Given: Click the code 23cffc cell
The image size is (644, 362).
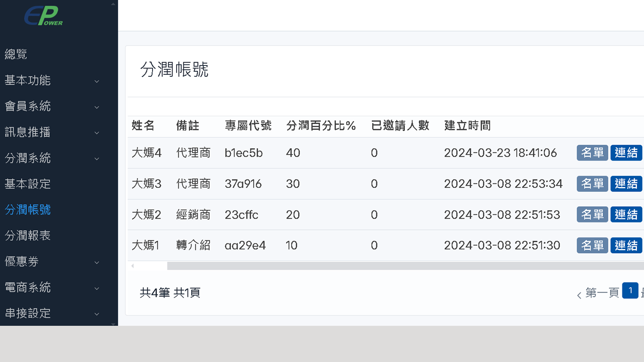Looking at the screenshot, I should (x=242, y=215).
